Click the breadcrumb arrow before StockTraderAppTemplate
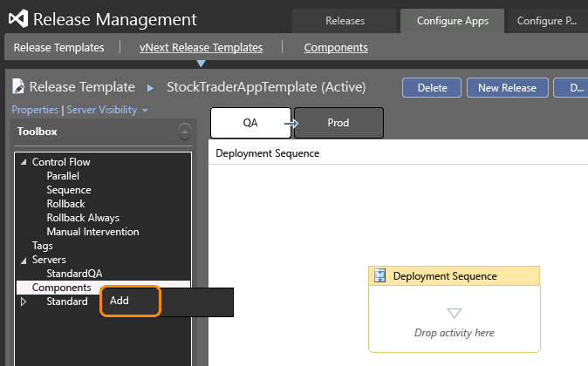Viewport: 588px width, 366px height. 150,88
